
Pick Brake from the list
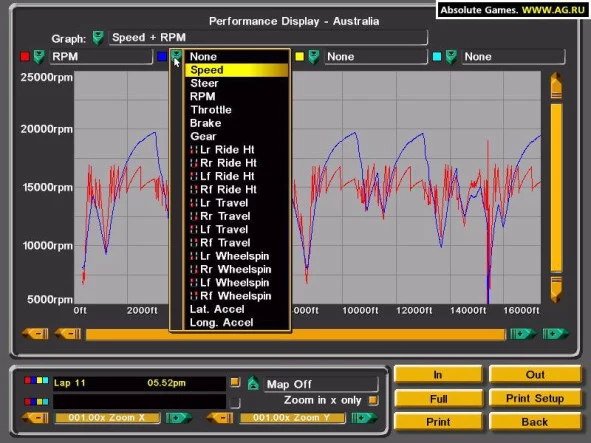(237, 123)
